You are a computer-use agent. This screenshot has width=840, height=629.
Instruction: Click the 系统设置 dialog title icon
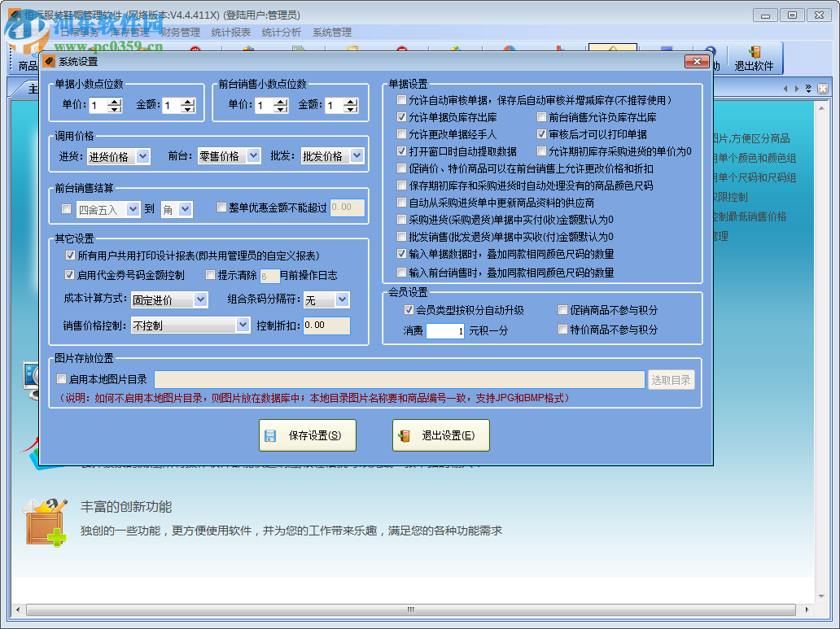tap(50, 62)
